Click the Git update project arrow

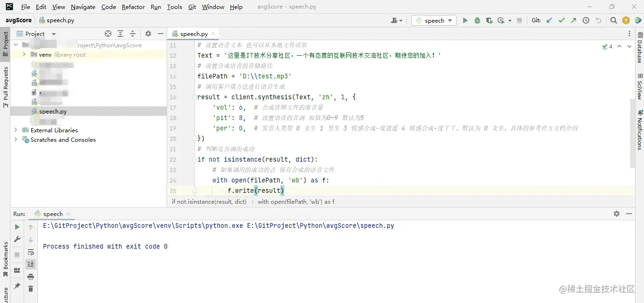549,20
